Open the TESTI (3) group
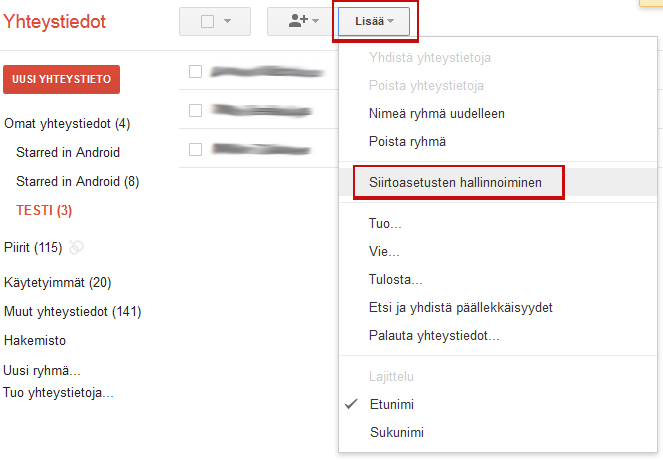 pos(44,210)
